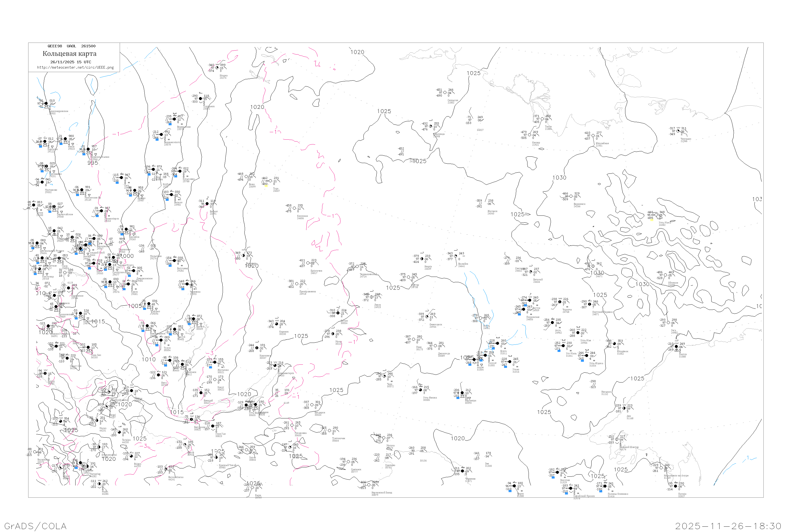Click the Туруханск station filled circle marker
Screen dimensions: 798x532
click(x=201, y=99)
